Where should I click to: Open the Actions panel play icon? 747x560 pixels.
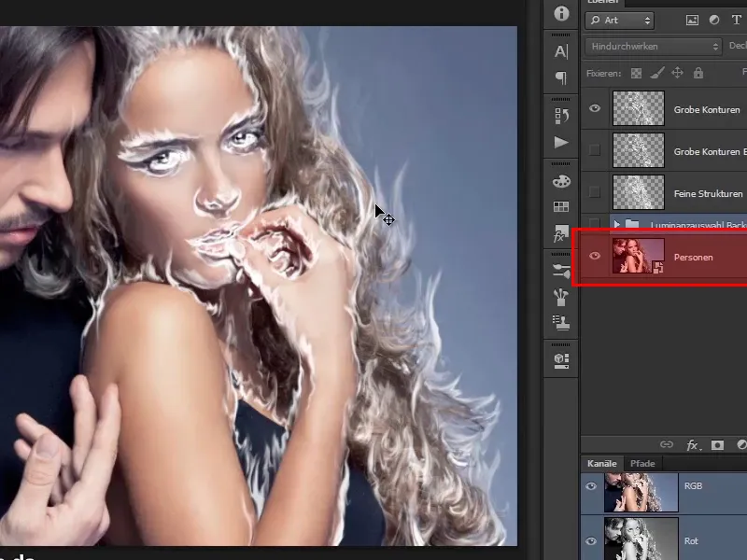[x=561, y=143]
